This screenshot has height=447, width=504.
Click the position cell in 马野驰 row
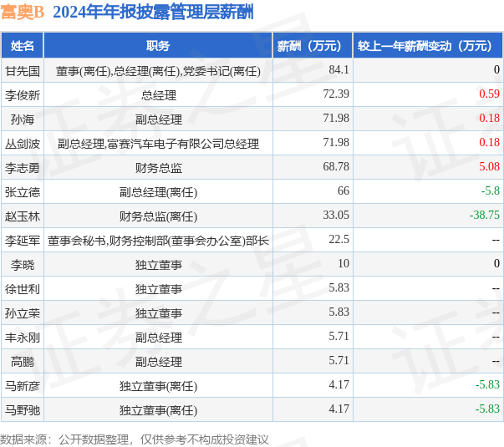[158, 410]
